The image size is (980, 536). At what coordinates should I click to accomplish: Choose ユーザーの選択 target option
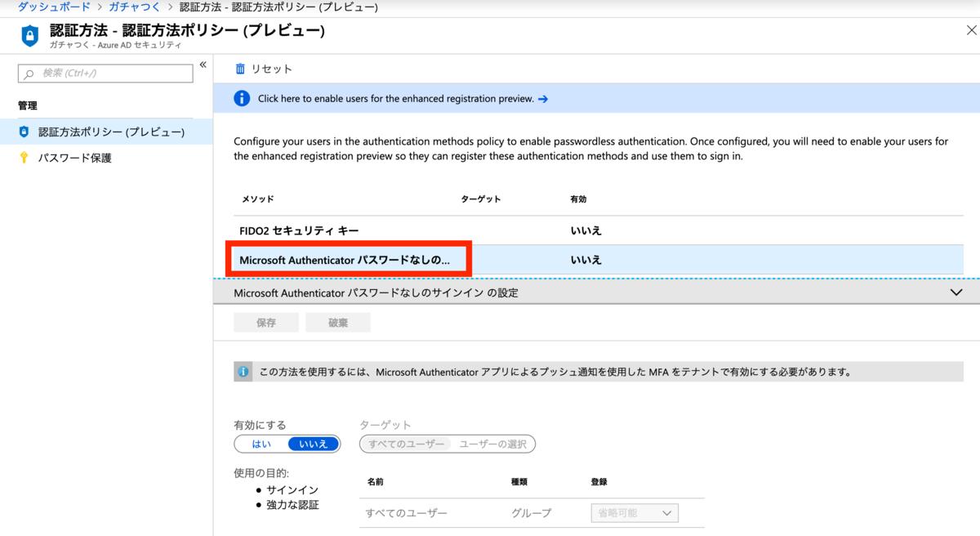click(493, 444)
